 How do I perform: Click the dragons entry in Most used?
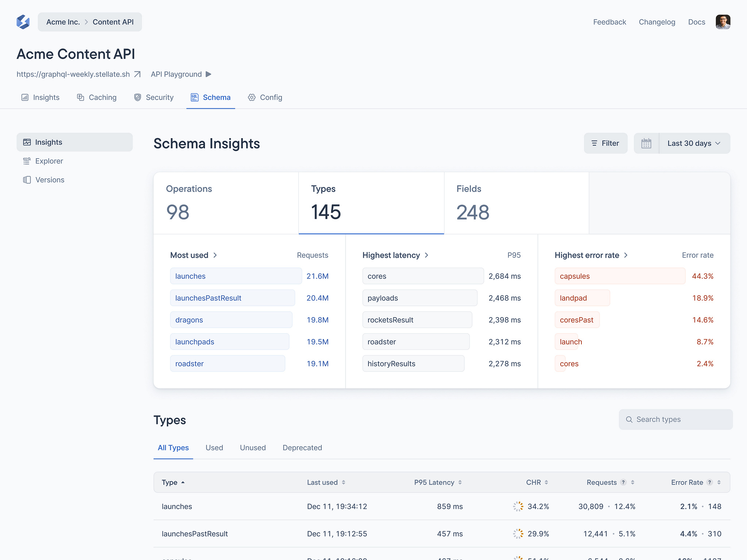click(231, 320)
